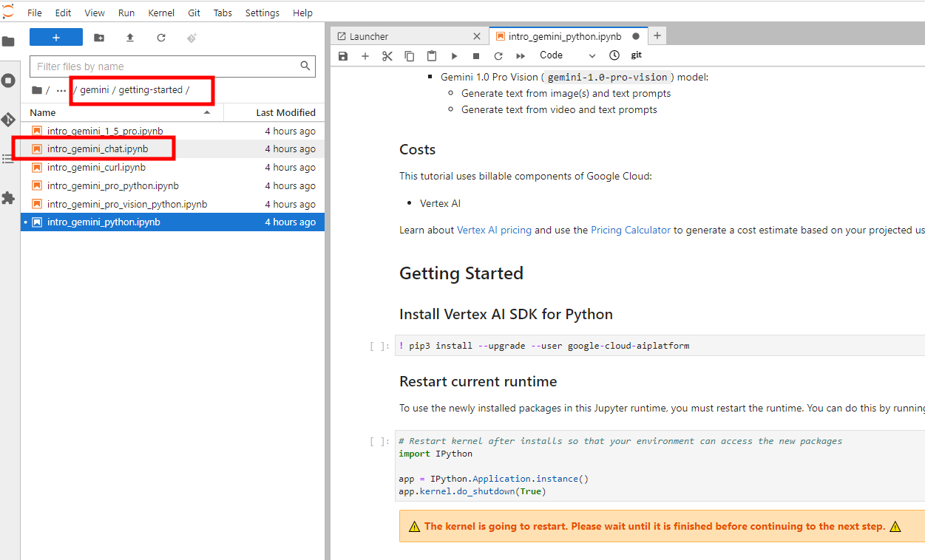This screenshot has width=925, height=560.
Task: Click the git button in notebook toolbar
Action: tap(637, 55)
